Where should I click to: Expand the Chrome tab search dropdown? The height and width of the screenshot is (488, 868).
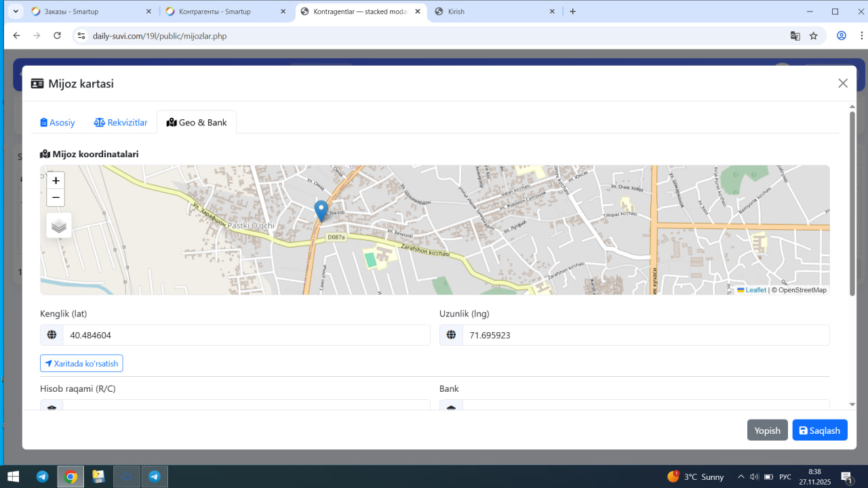(x=16, y=12)
